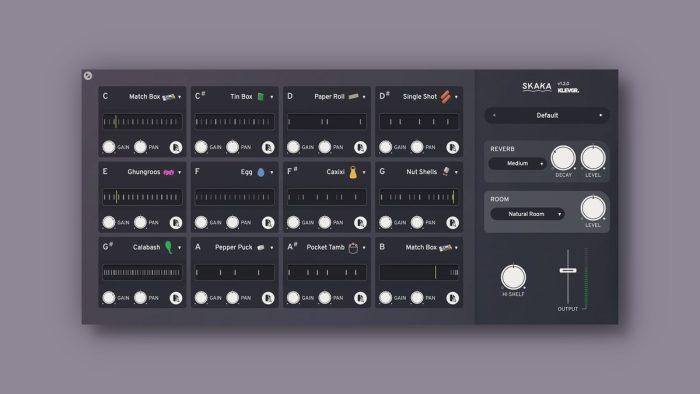The image size is (700, 394).
Task: Click the Skaka logo
Action: coord(537,87)
